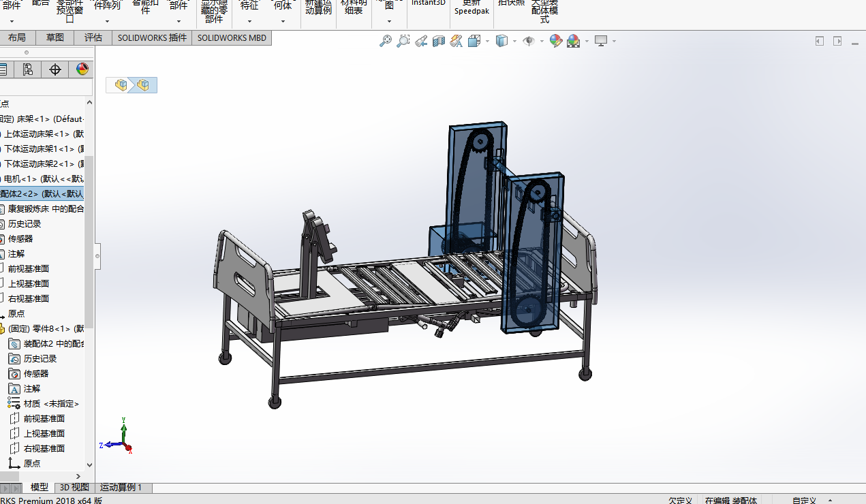Open the DisplayManager color sphere tab
This screenshot has width=866, height=504.
82,69
